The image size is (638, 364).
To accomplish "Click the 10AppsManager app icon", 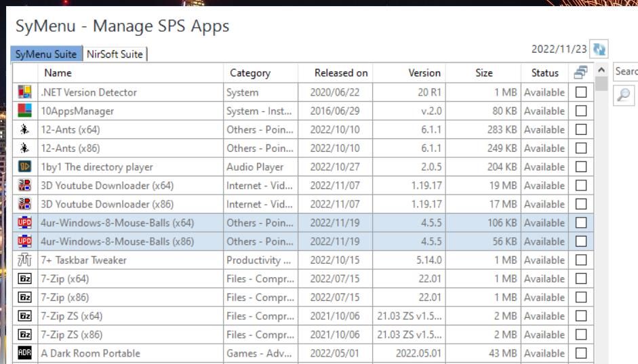I will click(25, 110).
